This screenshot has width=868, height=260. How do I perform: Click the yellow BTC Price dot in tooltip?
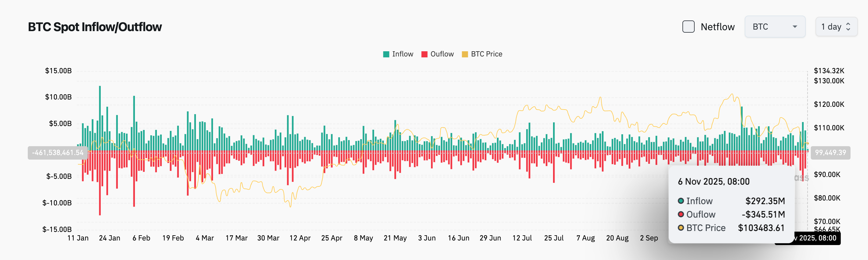681,228
